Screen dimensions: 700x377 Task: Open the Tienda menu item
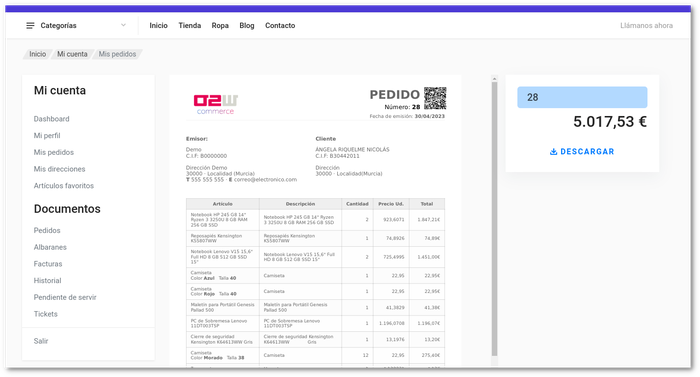pos(190,26)
